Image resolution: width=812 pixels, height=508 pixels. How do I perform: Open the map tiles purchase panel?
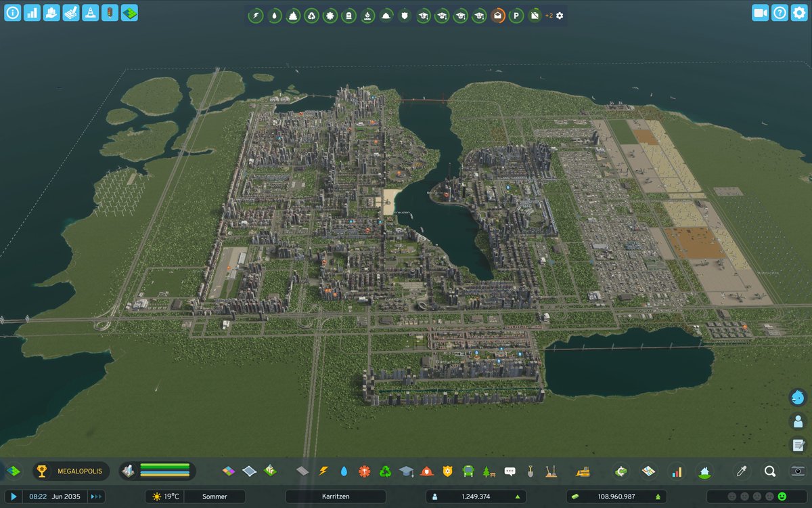coord(649,471)
